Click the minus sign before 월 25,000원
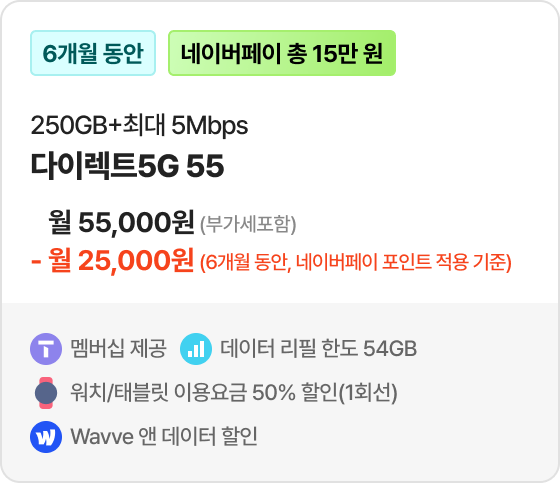The width and height of the screenshot is (560, 483). click(x=36, y=262)
